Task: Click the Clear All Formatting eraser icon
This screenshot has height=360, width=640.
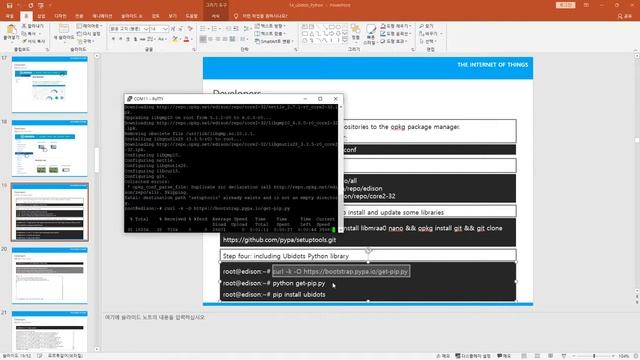Action: point(190,29)
